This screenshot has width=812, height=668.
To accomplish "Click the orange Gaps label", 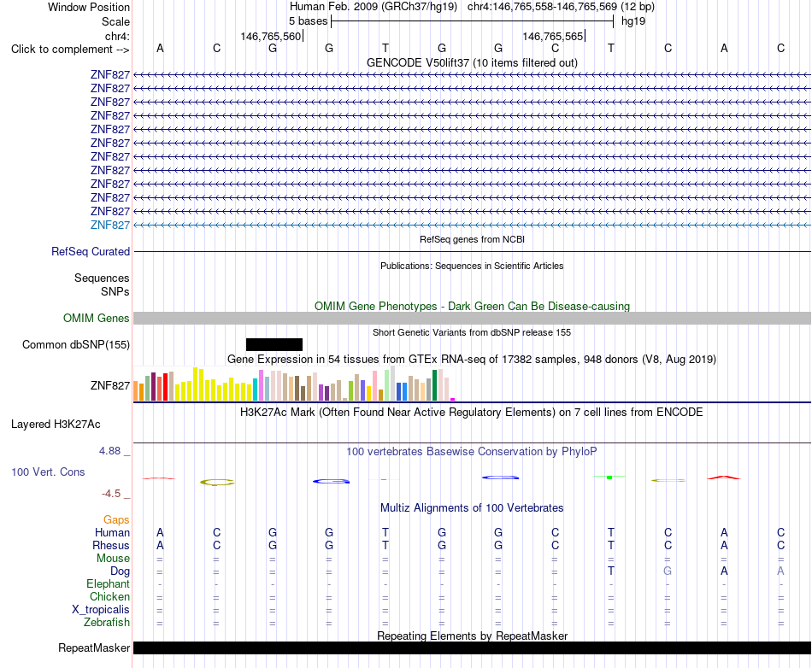I will pos(116,520).
